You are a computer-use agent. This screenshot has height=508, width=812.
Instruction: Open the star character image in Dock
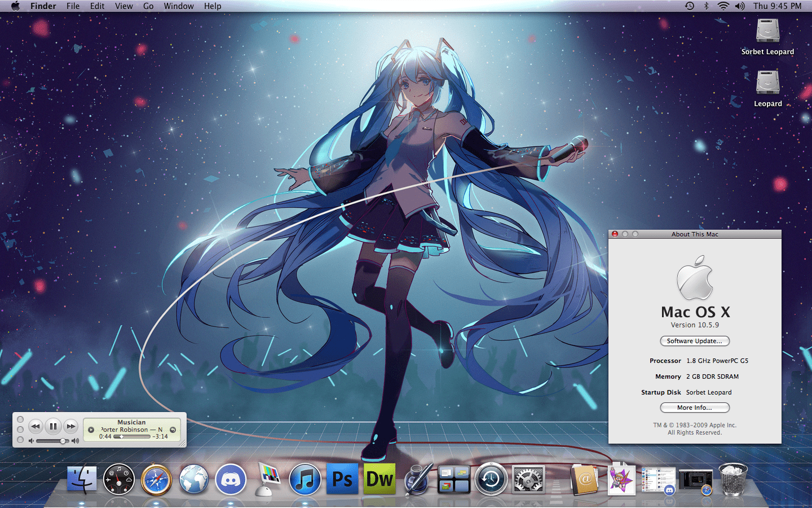621,479
